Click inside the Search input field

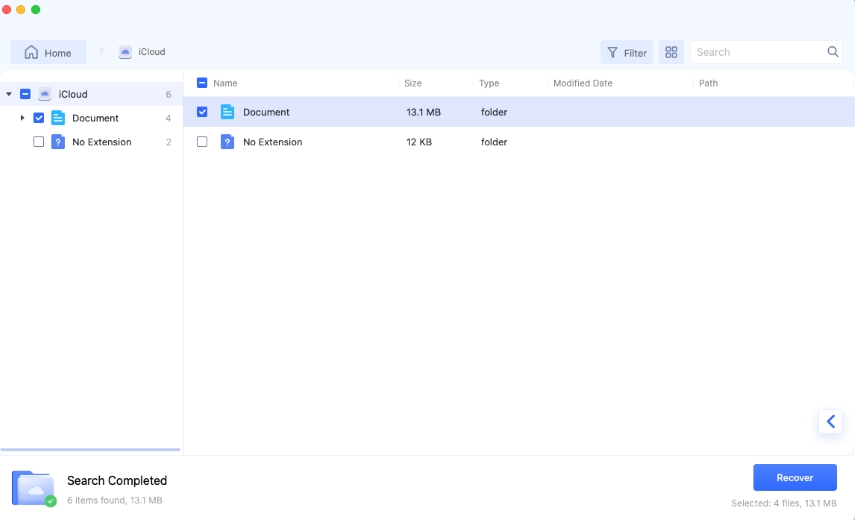click(x=757, y=52)
